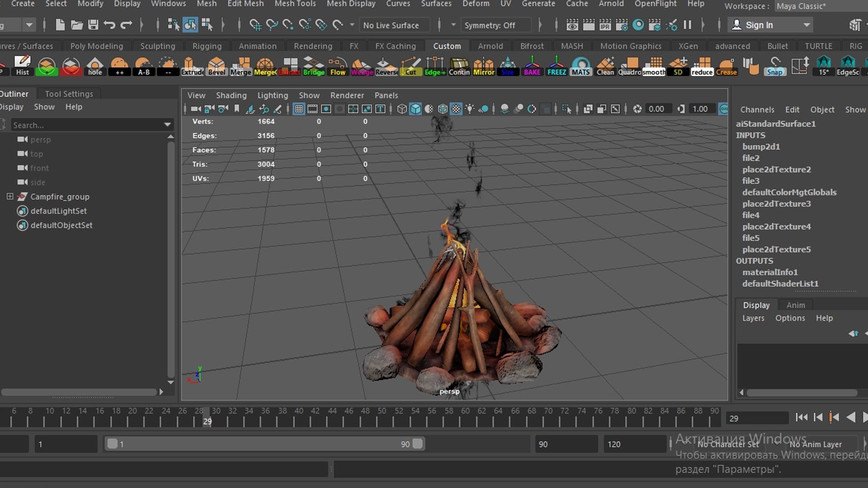Click the Extrude shelf icon
The height and width of the screenshot is (488, 868).
[193, 66]
